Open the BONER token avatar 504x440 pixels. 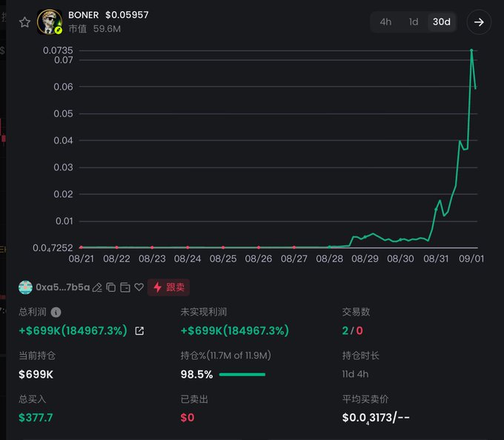point(50,21)
